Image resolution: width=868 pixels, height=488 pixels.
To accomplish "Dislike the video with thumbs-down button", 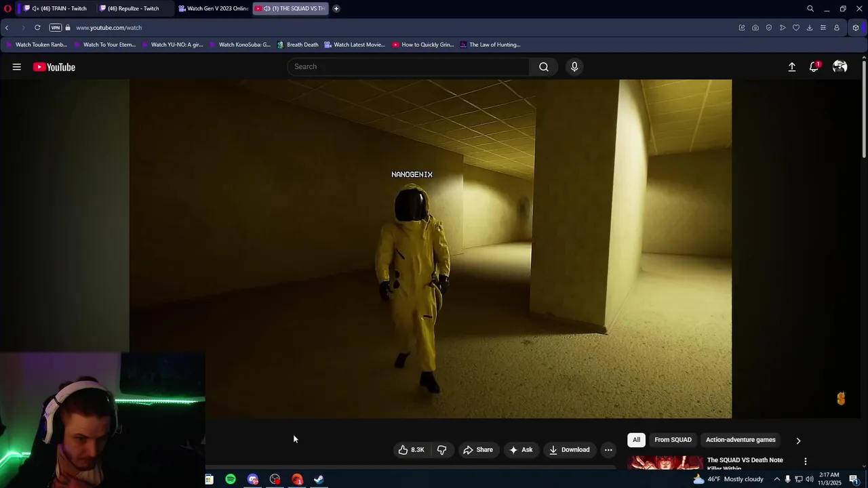I will [x=442, y=449].
